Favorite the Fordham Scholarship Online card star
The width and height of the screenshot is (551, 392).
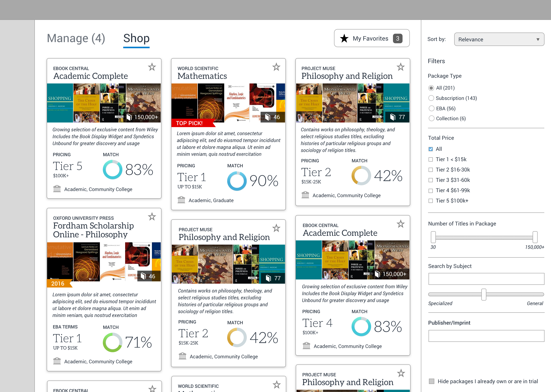click(x=152, y=216)
